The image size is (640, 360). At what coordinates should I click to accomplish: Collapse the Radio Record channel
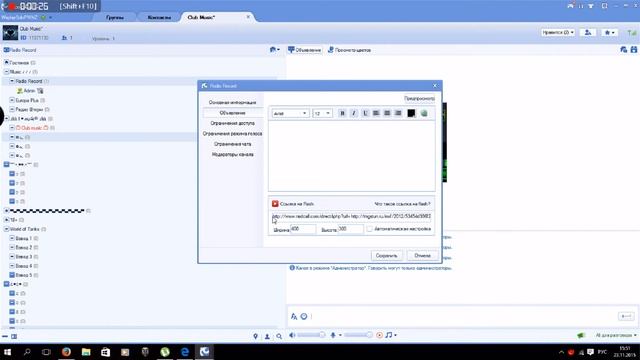(x=12, y=81)
